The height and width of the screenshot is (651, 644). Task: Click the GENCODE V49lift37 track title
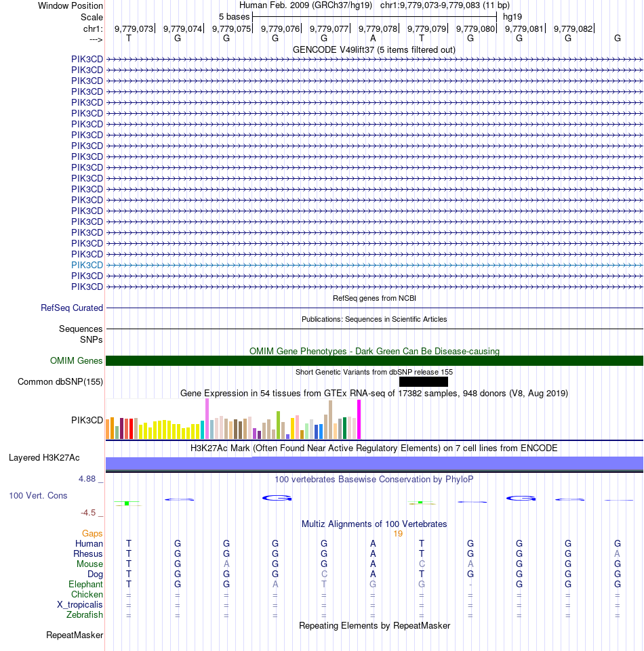374,50
